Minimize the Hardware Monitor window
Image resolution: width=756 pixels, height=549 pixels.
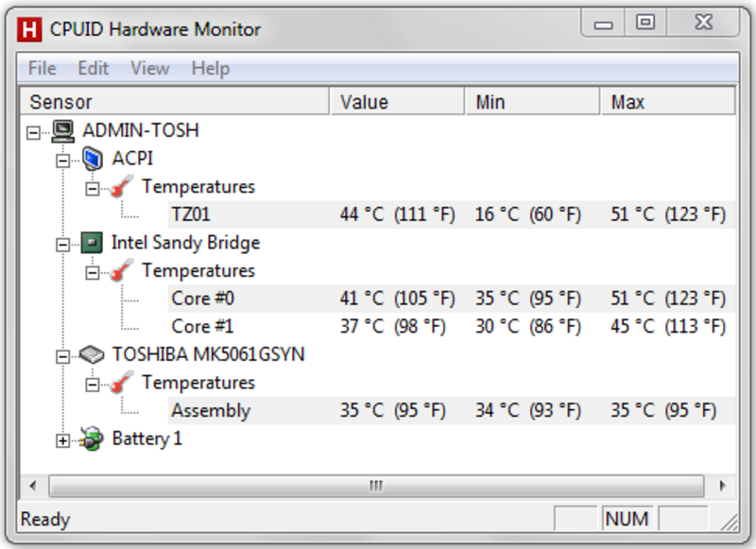point(603,23)
